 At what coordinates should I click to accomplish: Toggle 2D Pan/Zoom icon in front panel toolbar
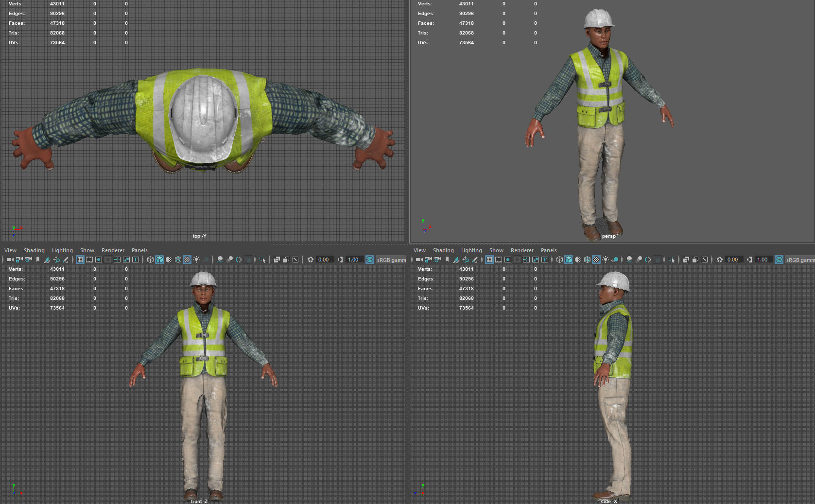56,260
